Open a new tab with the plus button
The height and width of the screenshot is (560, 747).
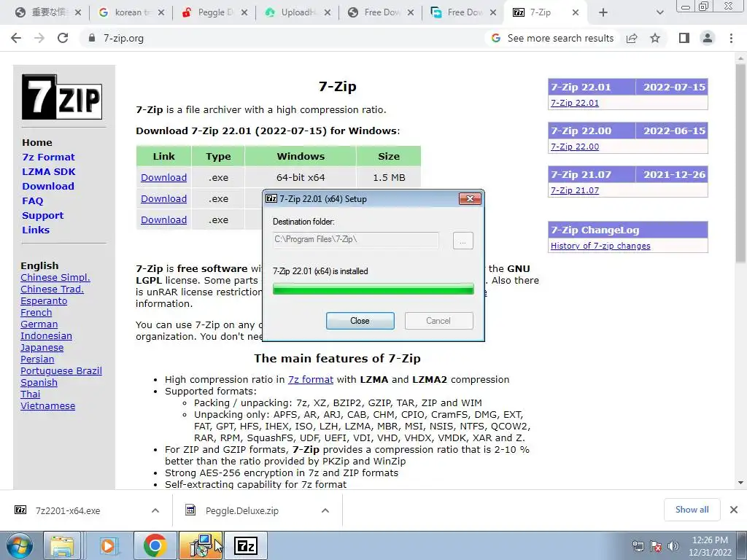603,12
